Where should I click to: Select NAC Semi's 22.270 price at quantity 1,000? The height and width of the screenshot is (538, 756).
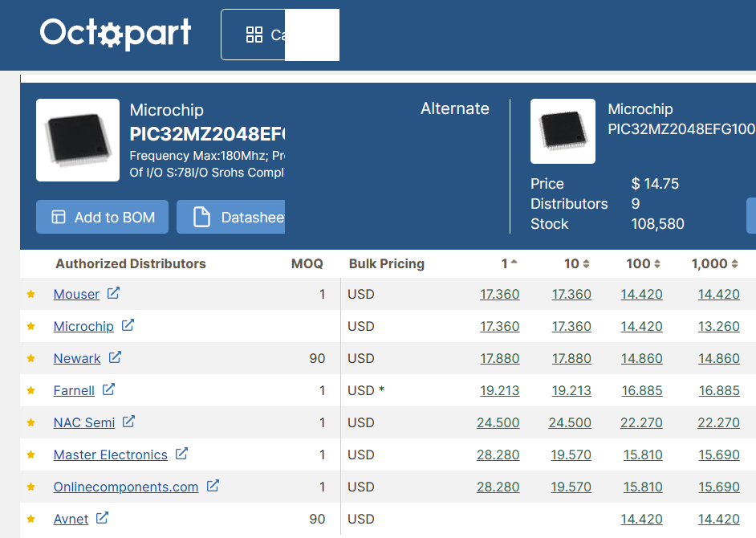(718, 423)
